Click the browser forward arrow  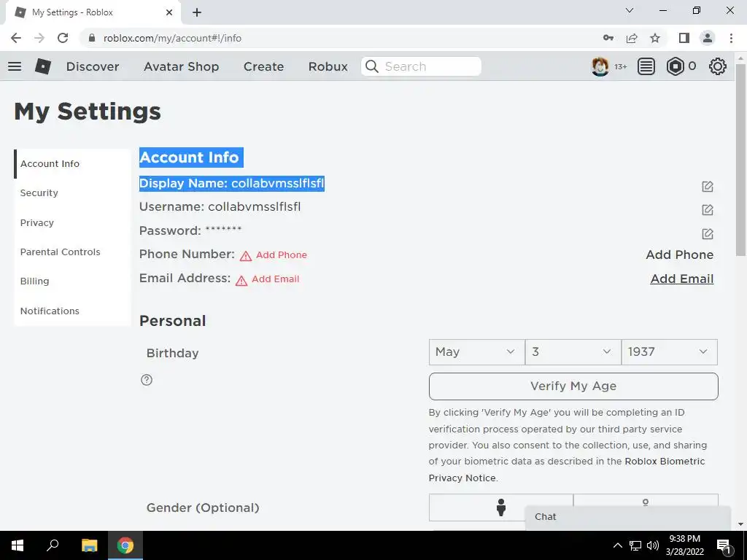click(x=39, y=38)
